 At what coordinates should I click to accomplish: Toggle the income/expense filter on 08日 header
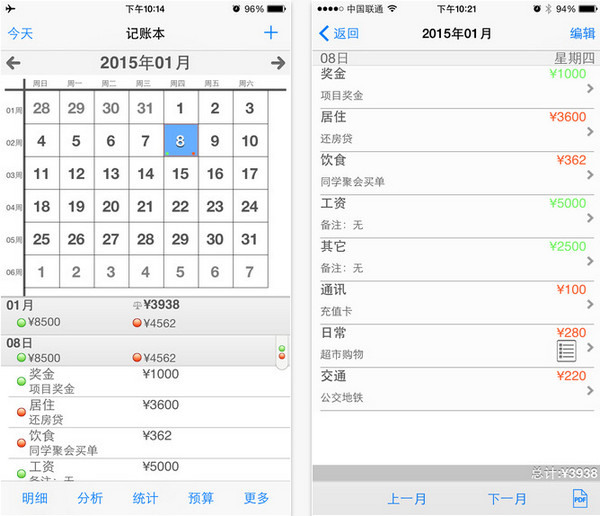(282, 353)
